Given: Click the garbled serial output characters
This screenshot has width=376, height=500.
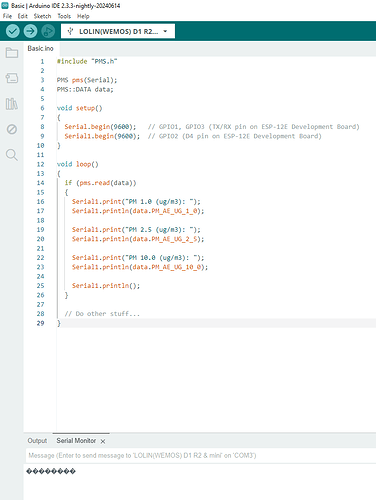Looking at the screenshot, I should point(51,471).
